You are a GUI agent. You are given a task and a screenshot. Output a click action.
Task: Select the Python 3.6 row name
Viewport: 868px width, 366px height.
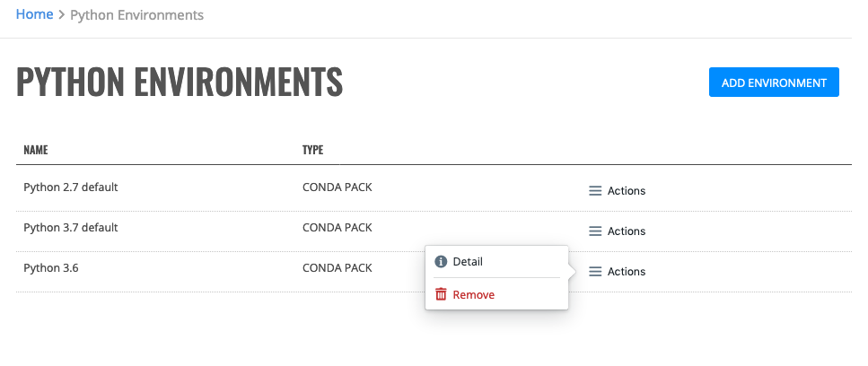(51, 267)
